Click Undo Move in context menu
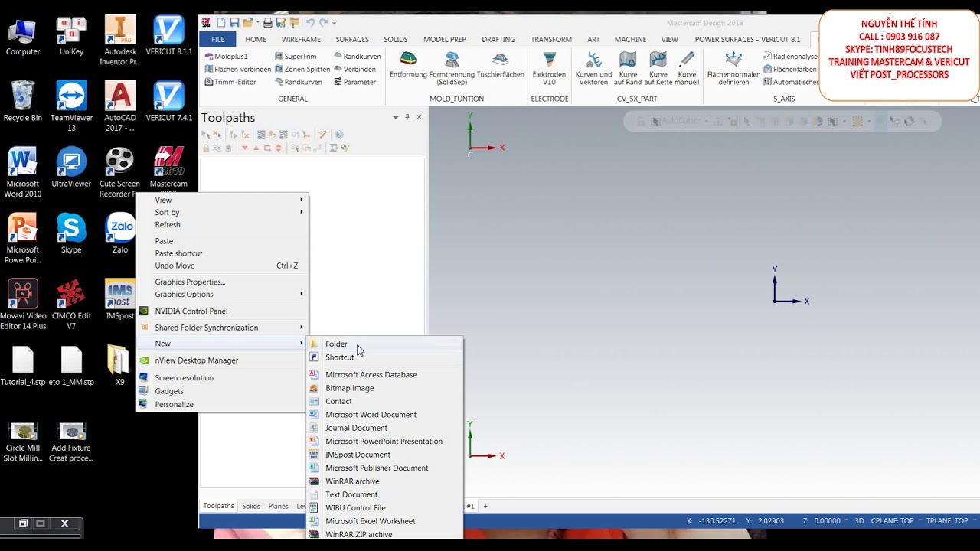 click(222, 266)
